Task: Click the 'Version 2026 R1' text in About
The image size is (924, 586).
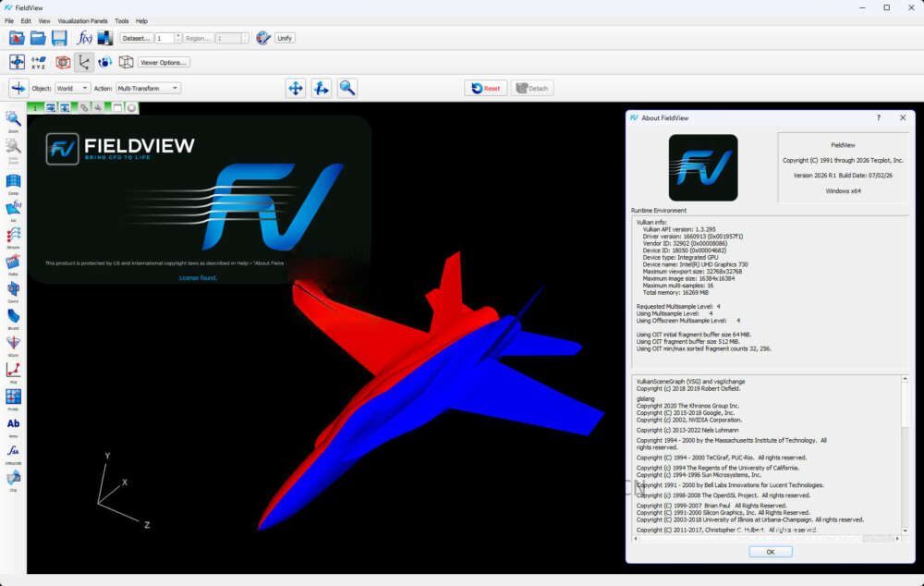Action: pos(814,176)
